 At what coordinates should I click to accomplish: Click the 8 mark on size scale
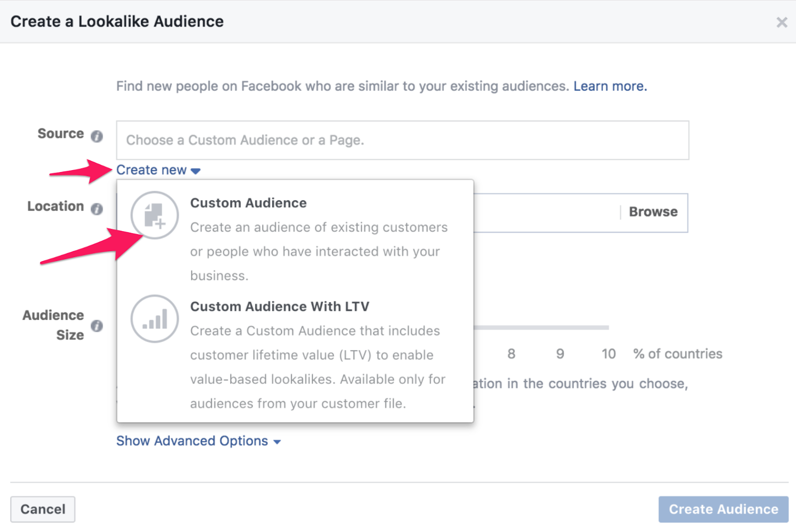[x=511, y=354]
